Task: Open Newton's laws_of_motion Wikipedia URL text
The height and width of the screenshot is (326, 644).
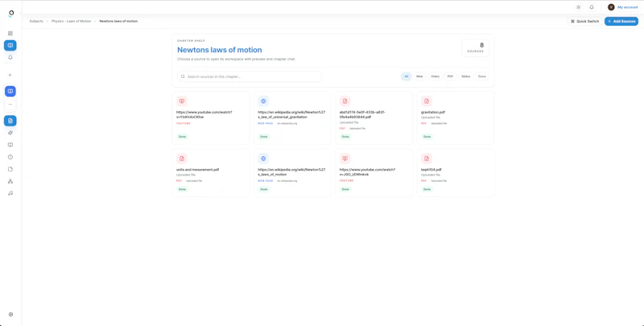Action: pos(291,172)
